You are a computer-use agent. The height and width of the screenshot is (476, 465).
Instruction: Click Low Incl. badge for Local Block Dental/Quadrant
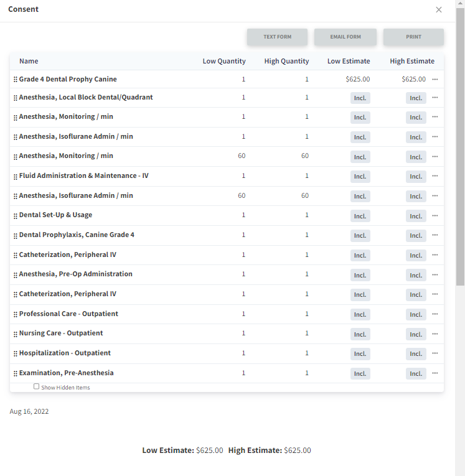(360, 98)
